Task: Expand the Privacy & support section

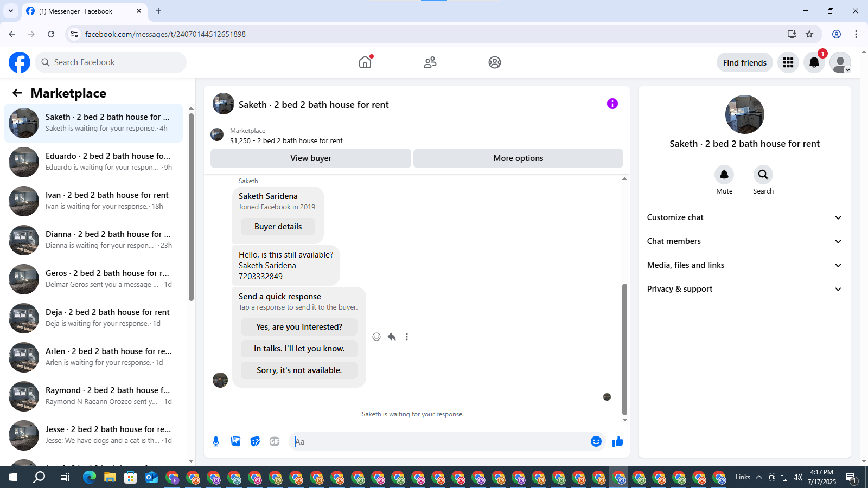Action: tap(744, 289)
